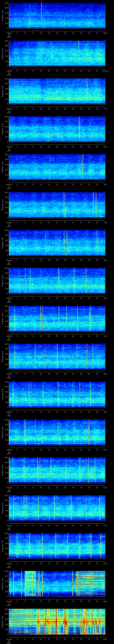Click the 1:00 end time label
Image resolution: width=114 pixels, height=644 pixels.
[105, 109]
